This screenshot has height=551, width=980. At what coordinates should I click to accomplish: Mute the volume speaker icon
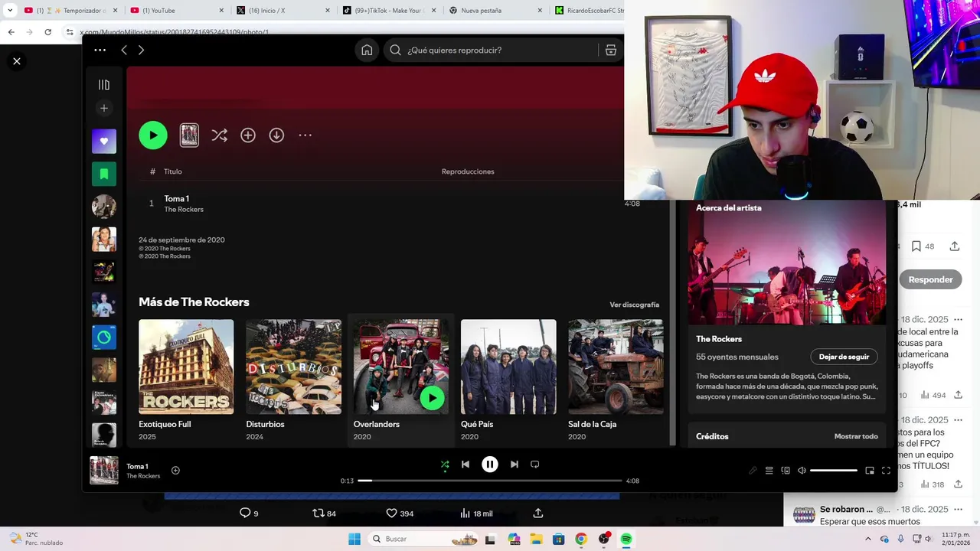(x=802, y=471)
